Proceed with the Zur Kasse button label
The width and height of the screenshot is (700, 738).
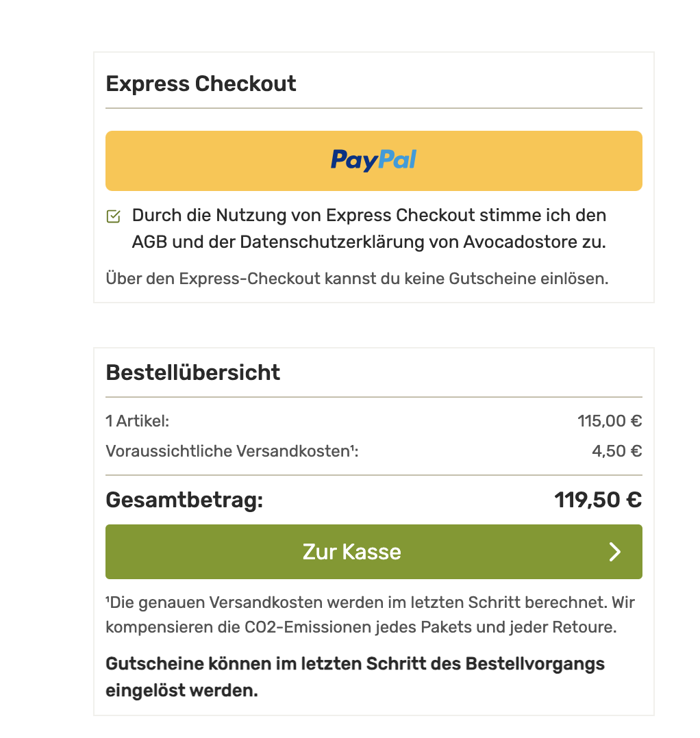tap(351, 552)
